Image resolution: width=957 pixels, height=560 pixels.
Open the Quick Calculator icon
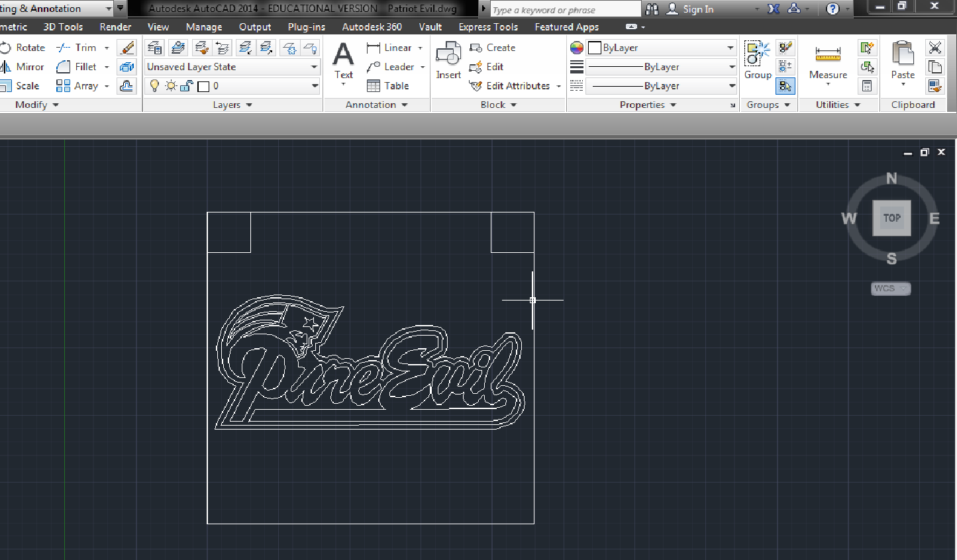tap(867, 86)
